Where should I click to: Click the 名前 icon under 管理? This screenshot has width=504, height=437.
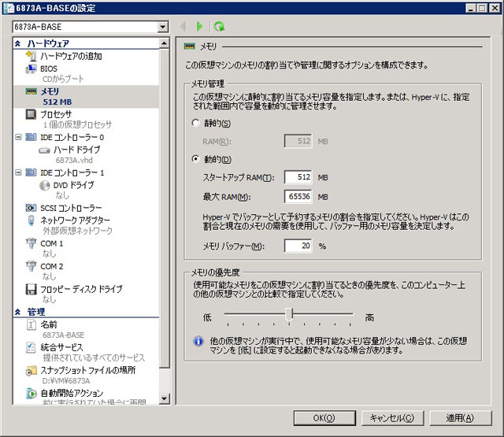click(x=31, y=325)
